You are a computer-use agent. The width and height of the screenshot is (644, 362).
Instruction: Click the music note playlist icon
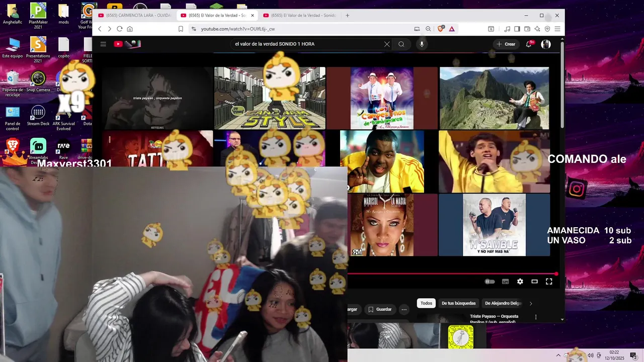tap(507, 29)
